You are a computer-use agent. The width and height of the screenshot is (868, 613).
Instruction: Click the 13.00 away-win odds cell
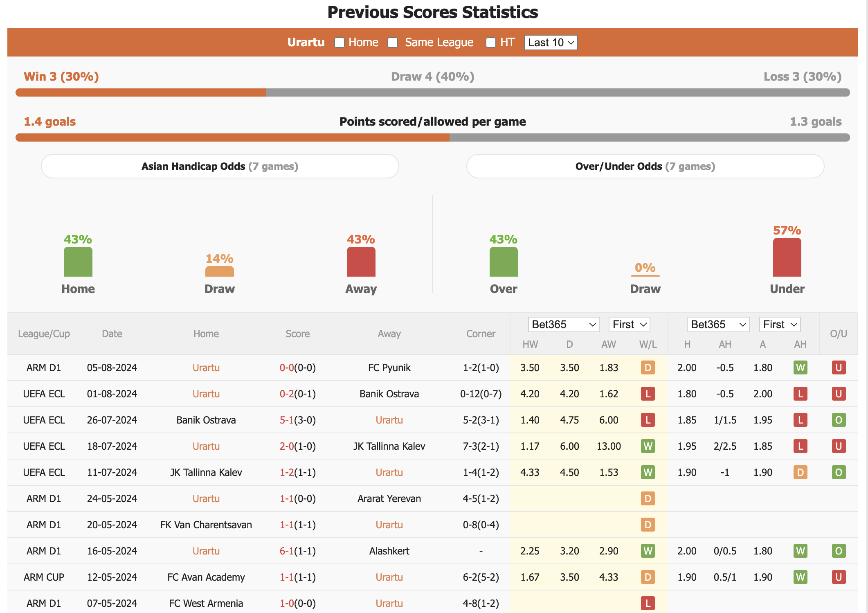pyautogui.click(x=609, y=446)
